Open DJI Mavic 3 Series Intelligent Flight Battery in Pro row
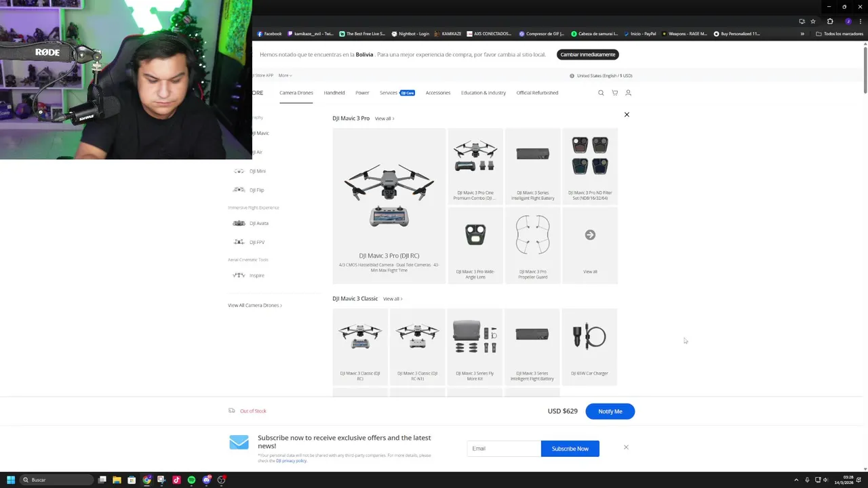Image resolution: width=868 pixels, height=488 pixels. click(x=532, y=166)
